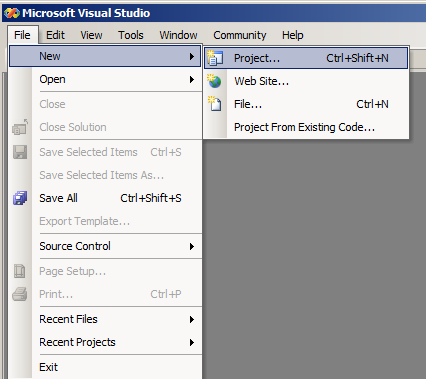Click the New File page icon
Image resolution: width=426 pixels, height=379 pixels.
215,104
